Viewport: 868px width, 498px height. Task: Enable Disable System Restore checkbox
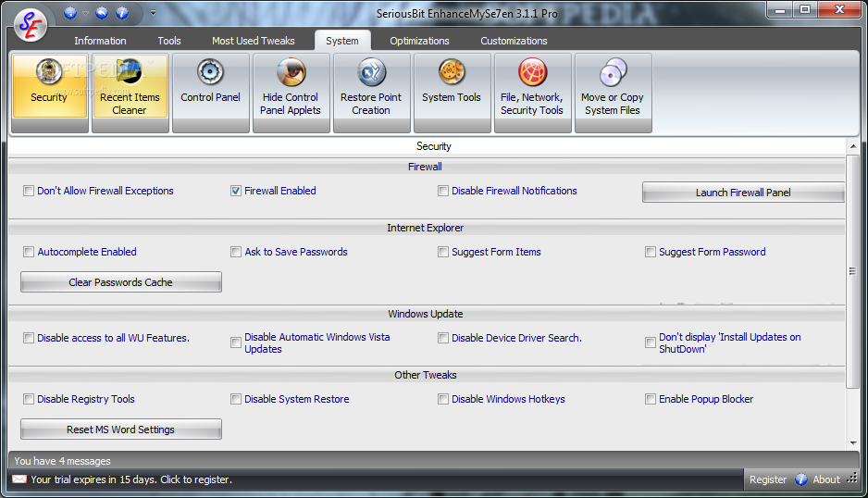tap(236, 399)
